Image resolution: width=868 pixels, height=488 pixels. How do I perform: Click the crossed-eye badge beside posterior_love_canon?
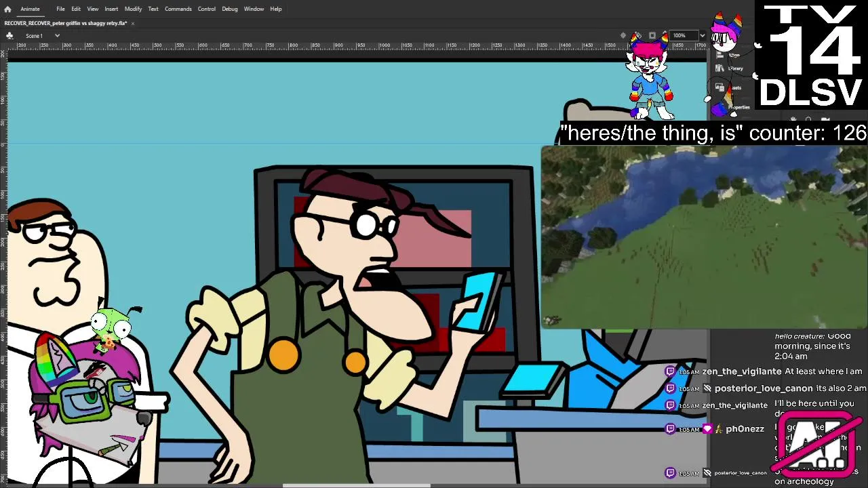707,388
